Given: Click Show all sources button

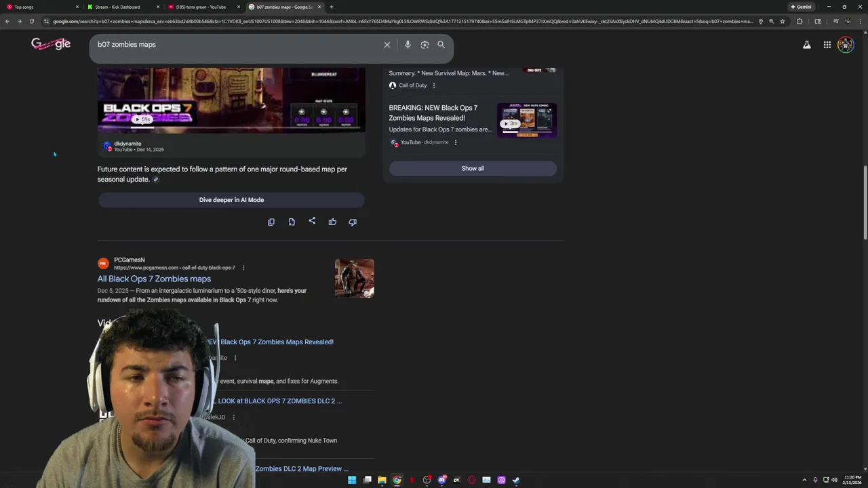Looking at the screenshot, I should tap(473, 168).
